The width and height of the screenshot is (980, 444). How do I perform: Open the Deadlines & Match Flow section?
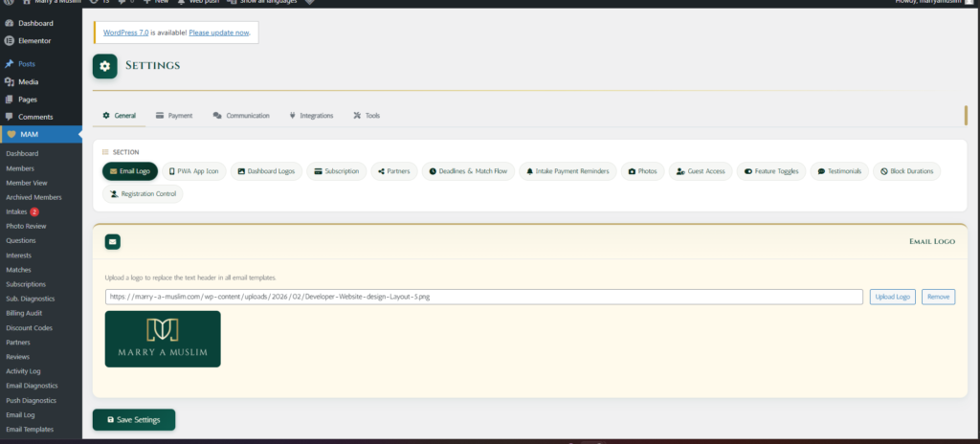(468, 171)
